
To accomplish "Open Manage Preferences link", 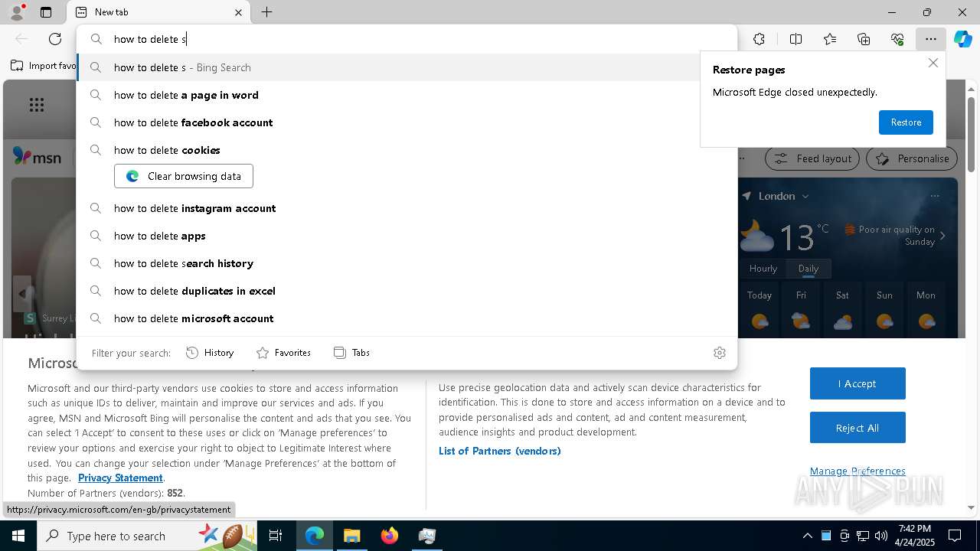I will click(x=857, y=471).
